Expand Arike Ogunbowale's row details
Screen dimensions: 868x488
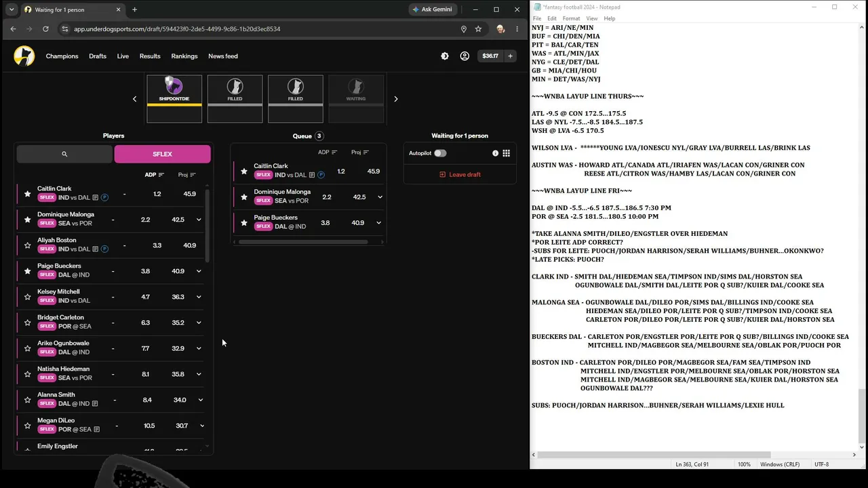tap(199, 348)
